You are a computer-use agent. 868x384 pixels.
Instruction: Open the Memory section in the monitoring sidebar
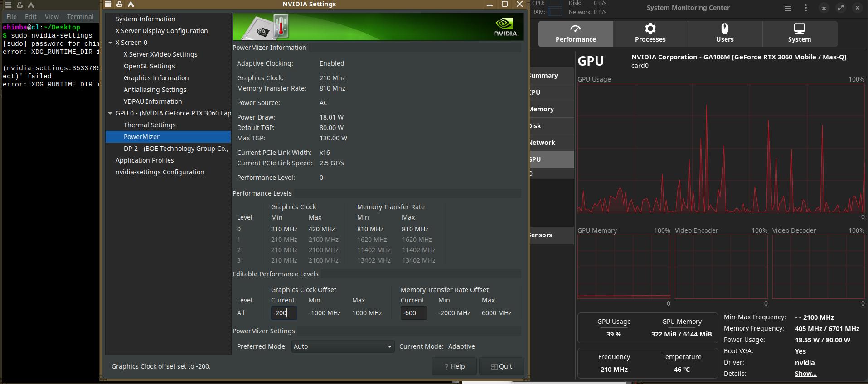(x=552, y=109)
